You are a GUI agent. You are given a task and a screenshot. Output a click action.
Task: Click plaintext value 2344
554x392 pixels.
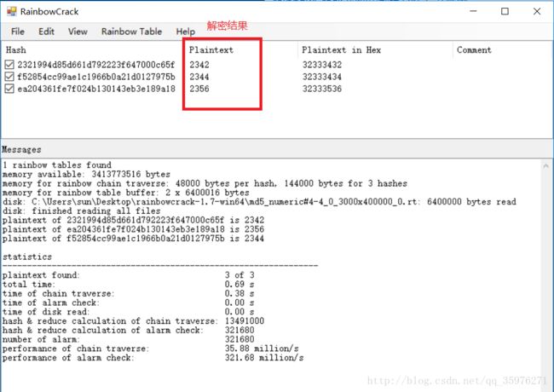tap(199, 77)
